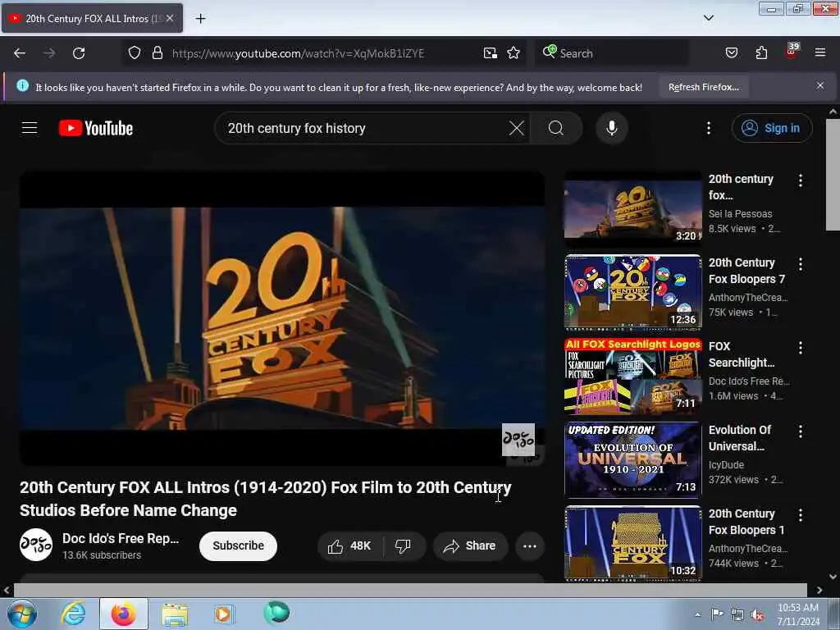Open 20th Century Fox Bloopers 7 thumbnail
840x630 pixels.
point(632,292)
